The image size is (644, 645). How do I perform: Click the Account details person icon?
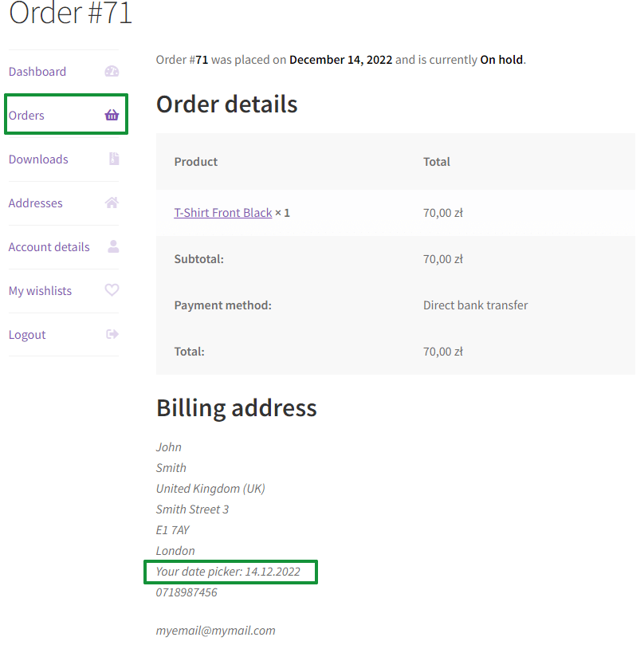click(112, 246)
